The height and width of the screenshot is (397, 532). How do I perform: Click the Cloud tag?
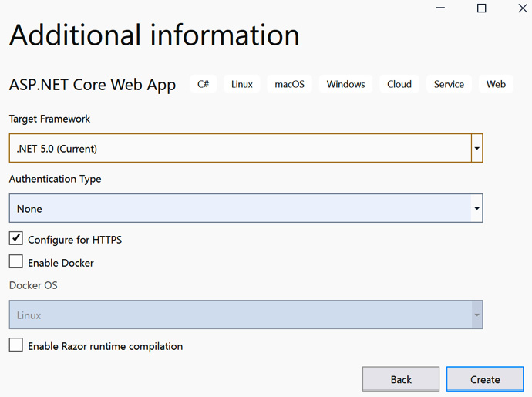[x=399, y=84]
